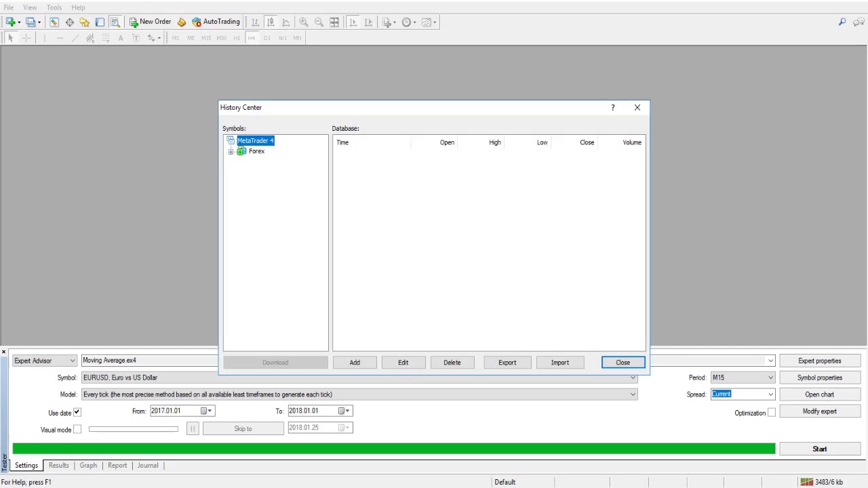Open the From date calendar dropdown
The height and width of the screenshot is (488, 868).
205,411
